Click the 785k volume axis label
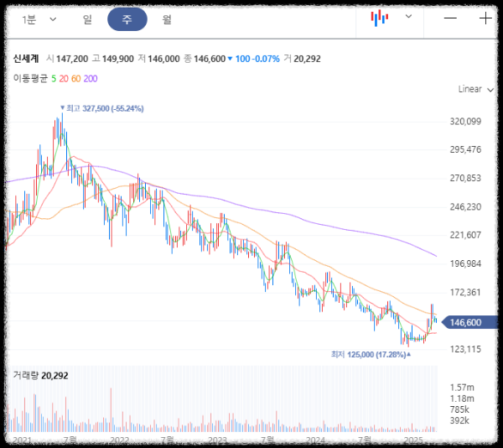Screen dimensions: 503x448 pos(459,409)
